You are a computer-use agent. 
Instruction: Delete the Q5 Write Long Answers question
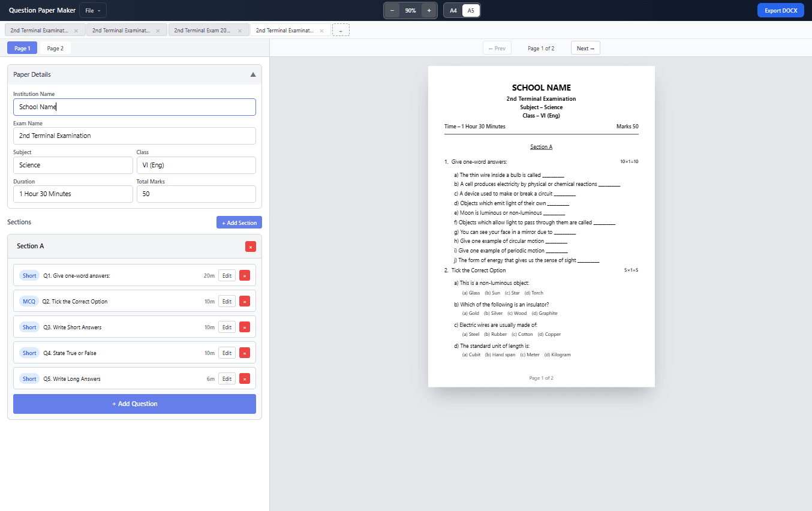[245, 379]
